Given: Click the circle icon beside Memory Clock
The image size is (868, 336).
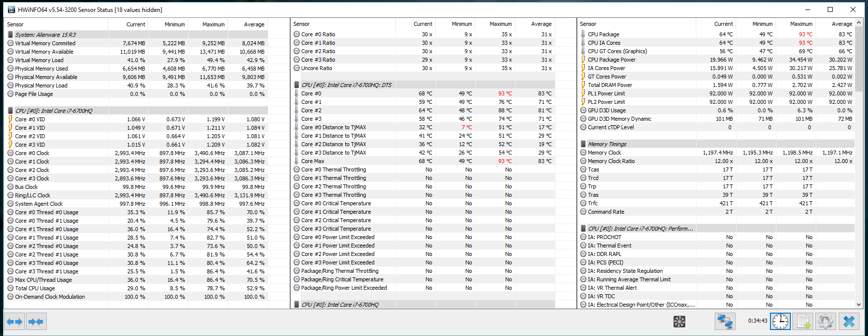Looking at the screenshot, I should [583, 153].
